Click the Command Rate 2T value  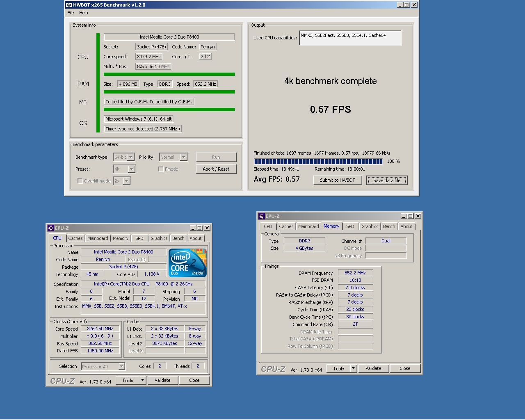[355, 324]
